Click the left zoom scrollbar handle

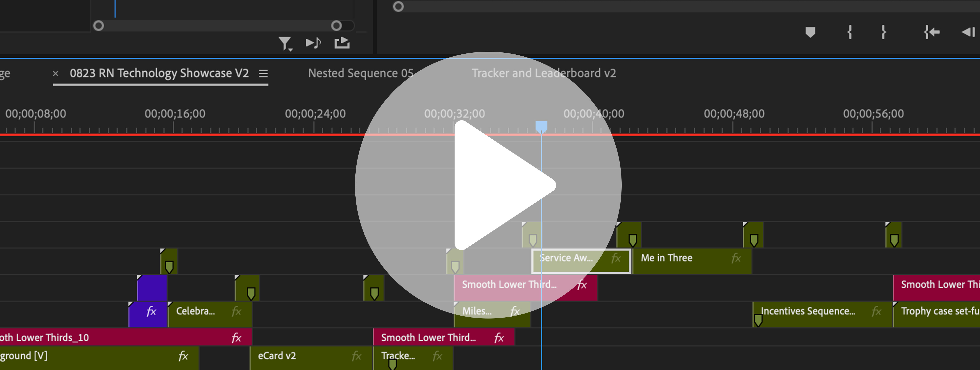(99, 26)
